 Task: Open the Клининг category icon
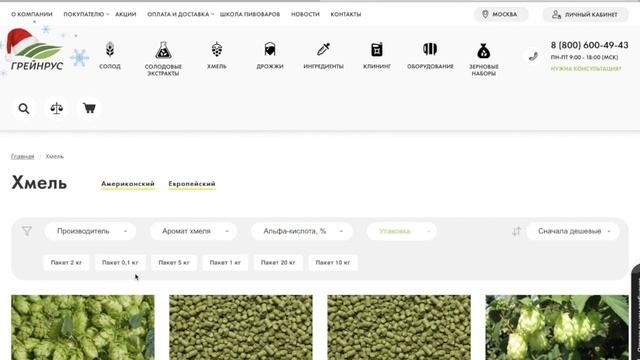[x=377, y=49]
